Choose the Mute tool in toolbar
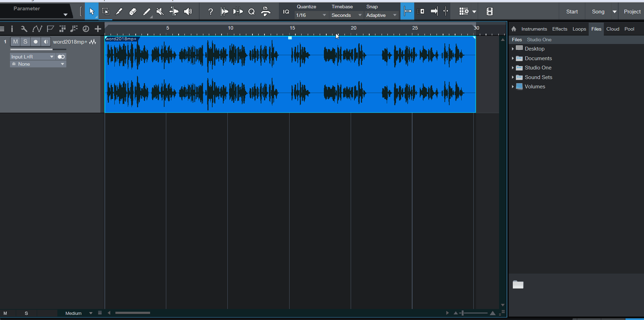The width and height of the screenshot is (644, 320). pos(160,12)
